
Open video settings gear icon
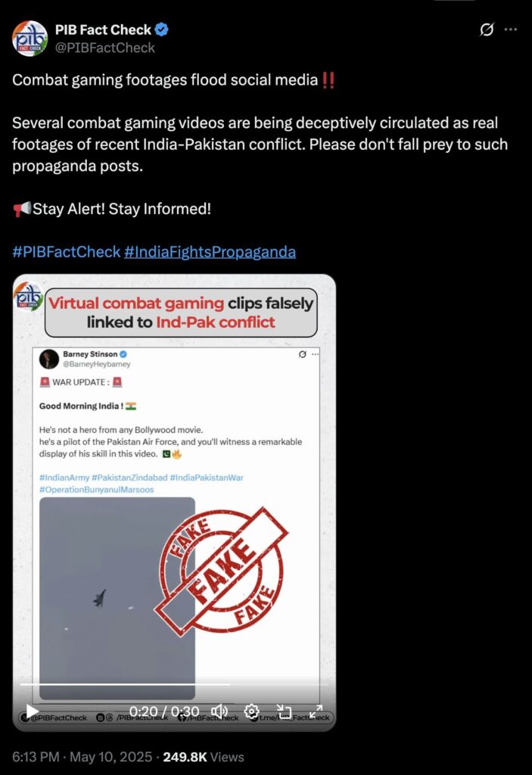click(x=251, y=711)
